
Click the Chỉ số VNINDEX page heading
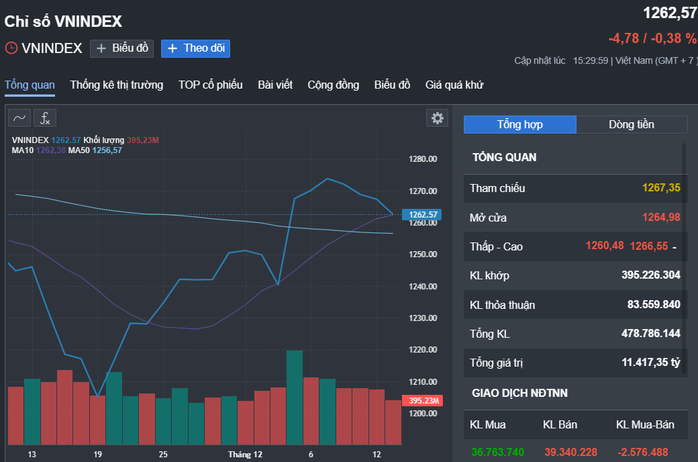[x=63, y=21]
